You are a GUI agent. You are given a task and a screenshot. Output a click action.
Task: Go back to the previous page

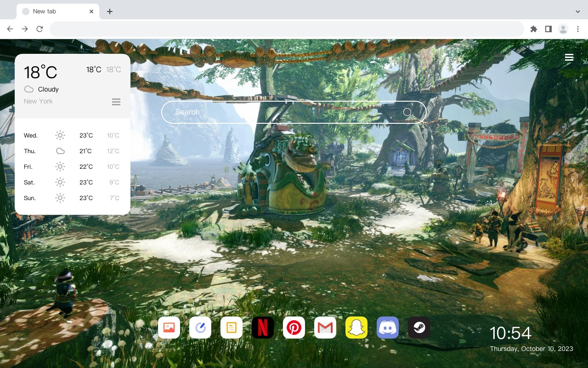(x=10, y=29)
